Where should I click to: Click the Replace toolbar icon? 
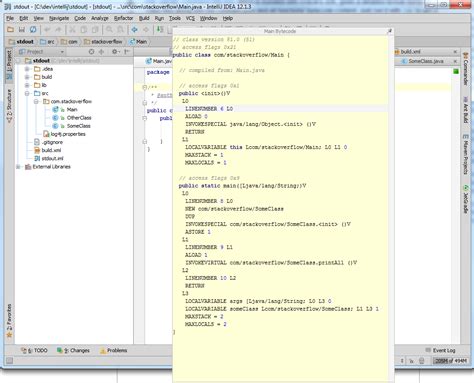[120, 30]
